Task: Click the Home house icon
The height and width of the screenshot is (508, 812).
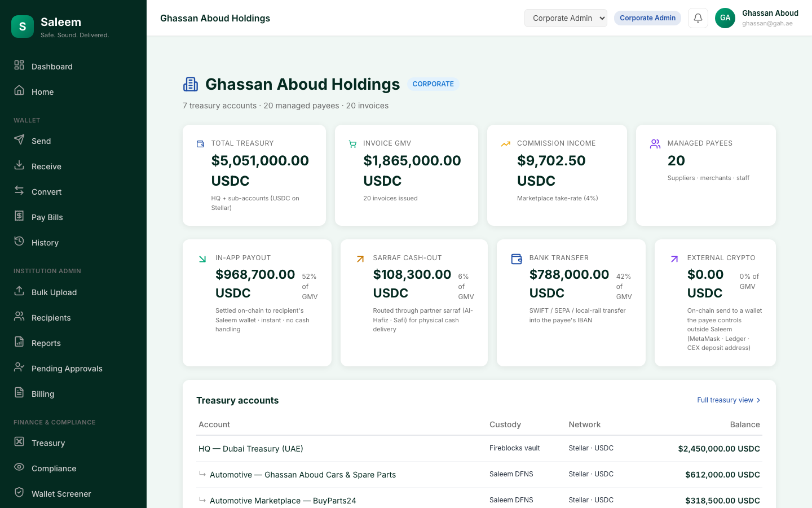Action: [x=19, y=90]
